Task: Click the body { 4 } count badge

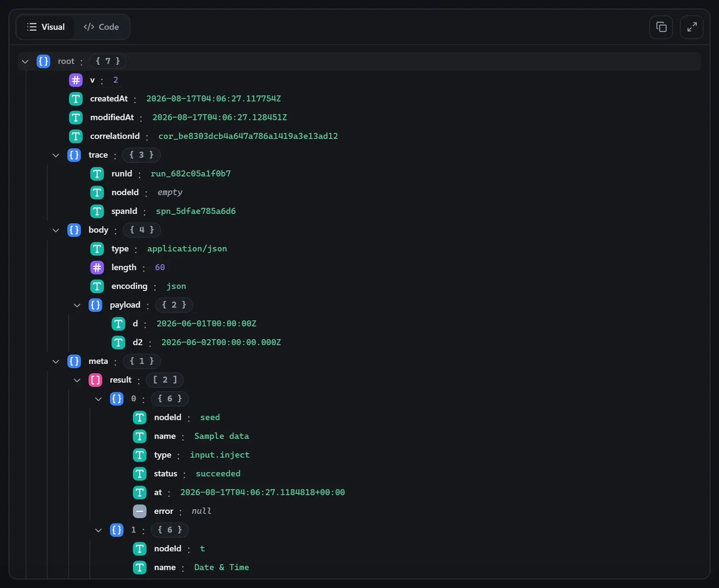Action: (142, 230)
